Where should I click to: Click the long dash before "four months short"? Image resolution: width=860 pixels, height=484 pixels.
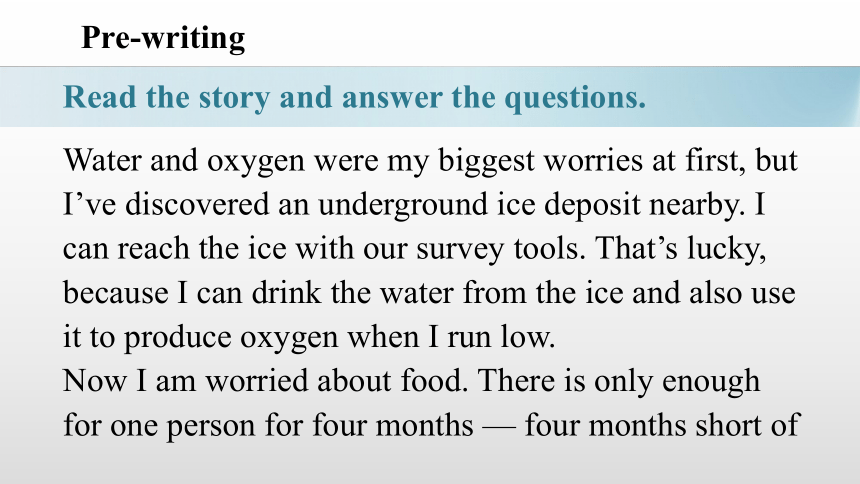pyautogui.click(x=499, y=427)
